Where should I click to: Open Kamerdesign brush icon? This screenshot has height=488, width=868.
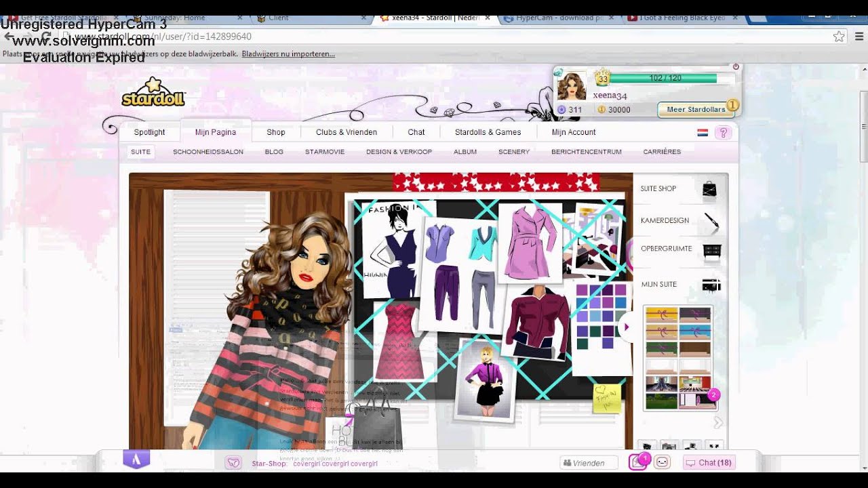tap(711, 220)
